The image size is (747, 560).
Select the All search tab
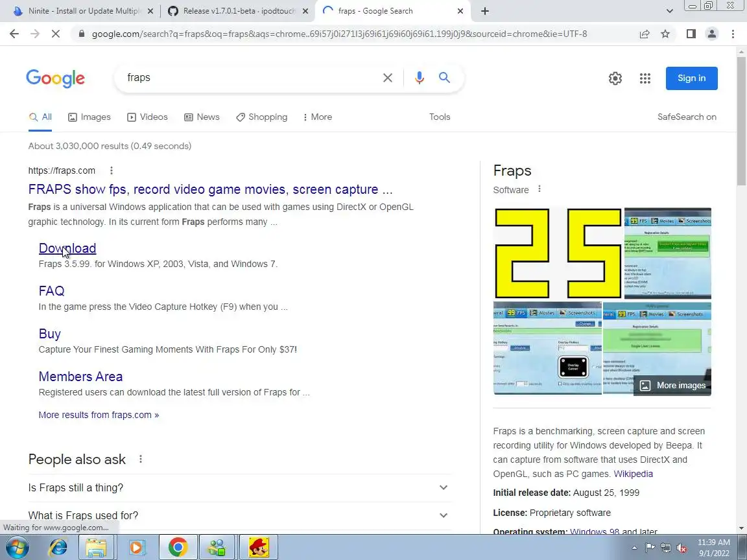pos(40,117)
